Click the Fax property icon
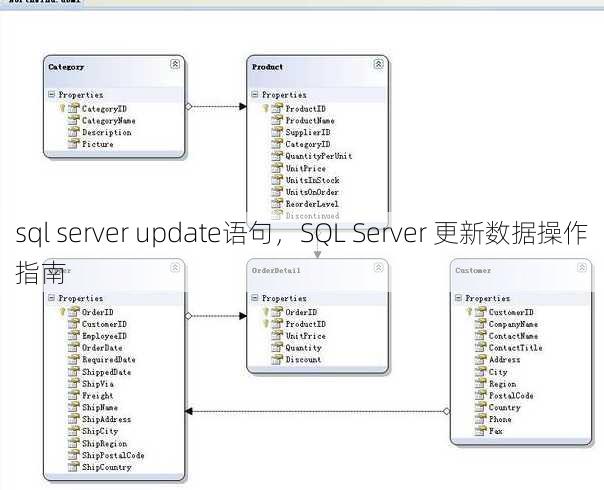This screenshot has width=604, height=490. coord(480,431)
